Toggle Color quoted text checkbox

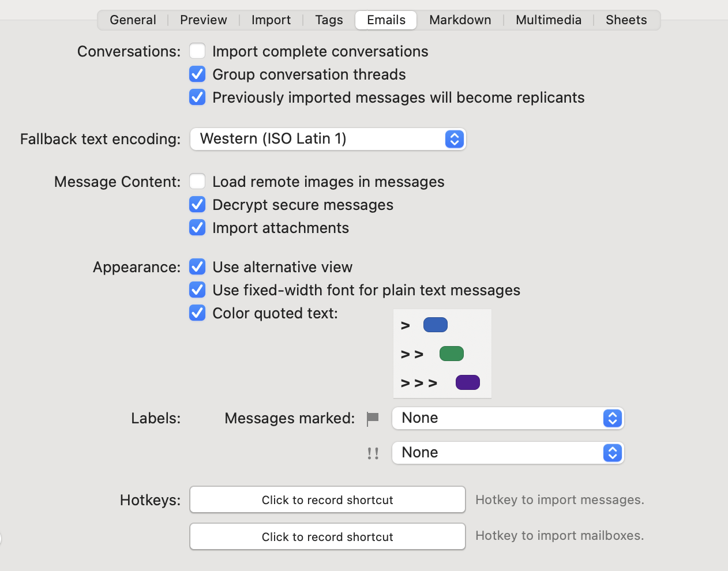pos(197,313)
